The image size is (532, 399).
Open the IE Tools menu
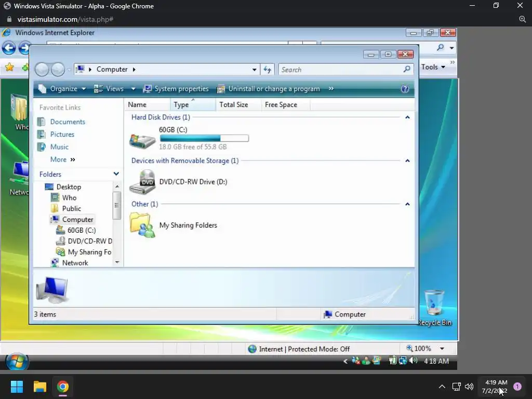[x=433, y=67]
